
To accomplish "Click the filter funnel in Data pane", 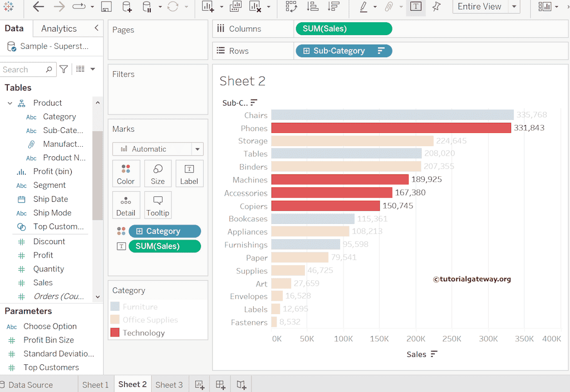I will tap(64, 70).
